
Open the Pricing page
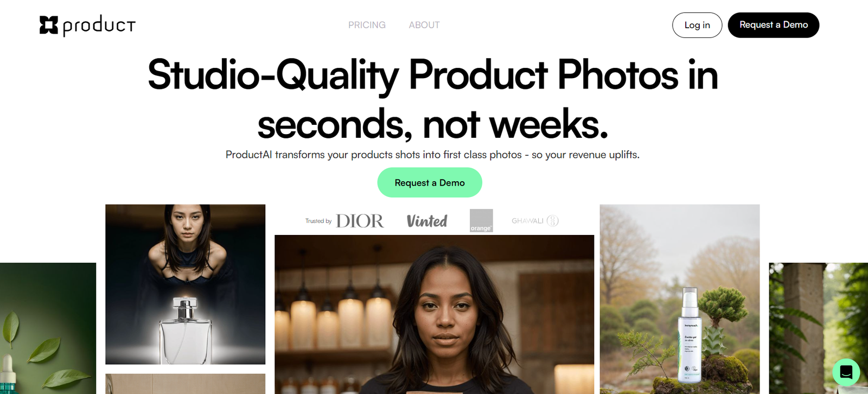tap(367, 25)
